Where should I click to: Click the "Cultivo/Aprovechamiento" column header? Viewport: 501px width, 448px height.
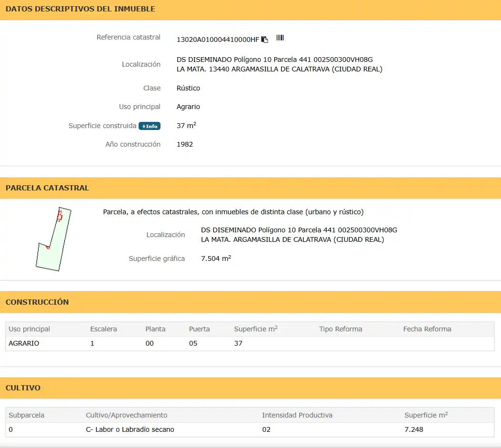pyautogui.click(x=127, y=415)
